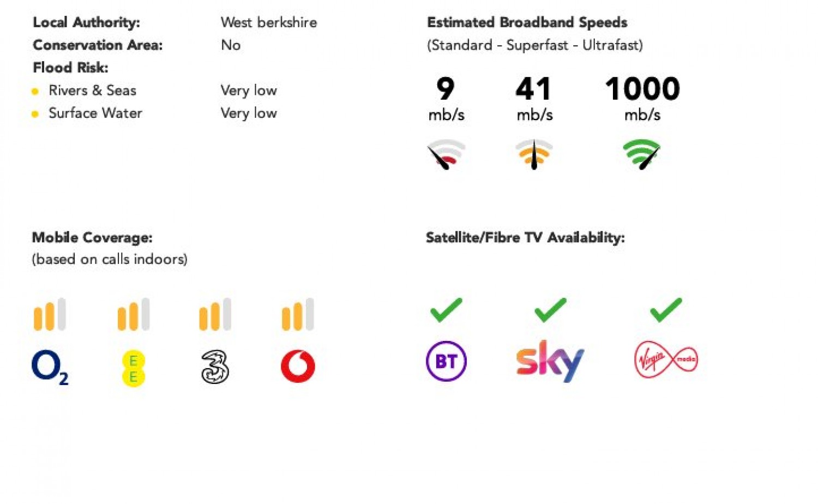Click the Rivers & Seas flood risk item

pyautogui.click(x=92, y=91)
